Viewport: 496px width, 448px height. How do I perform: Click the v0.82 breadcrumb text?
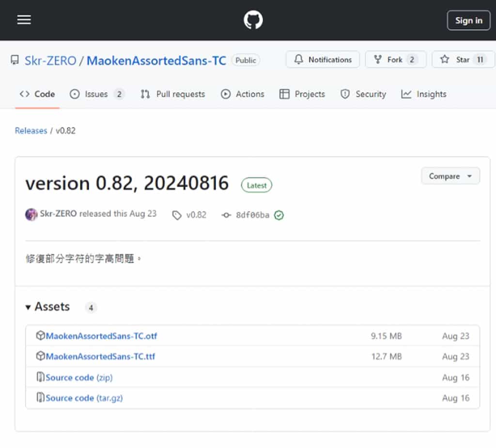[65, 131]
